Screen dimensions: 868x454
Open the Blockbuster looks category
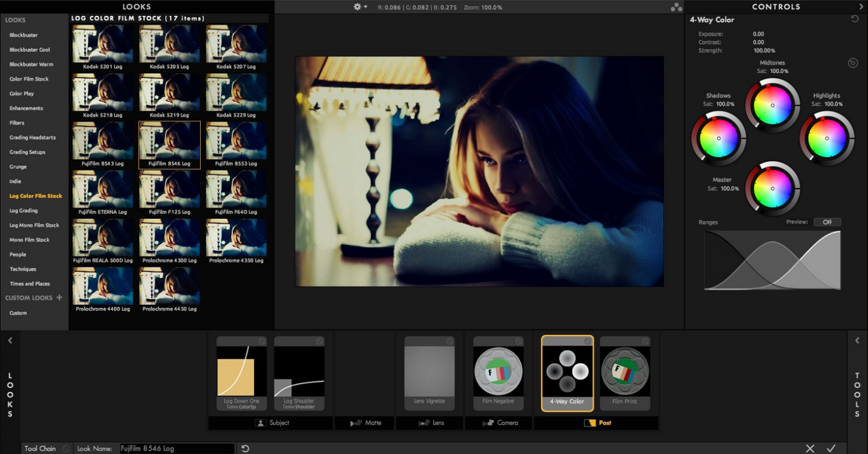(x=23, y=35)
